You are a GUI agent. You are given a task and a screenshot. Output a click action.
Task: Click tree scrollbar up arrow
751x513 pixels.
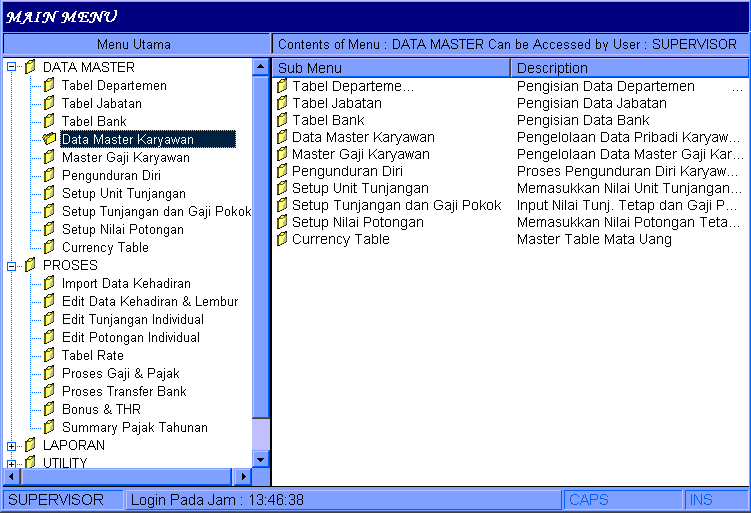[261, 67]
